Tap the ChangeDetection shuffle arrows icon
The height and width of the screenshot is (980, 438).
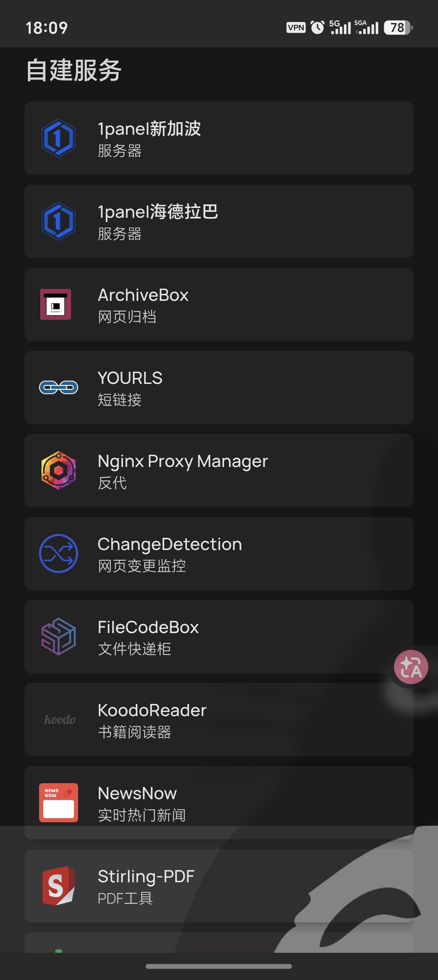[59, 553]
